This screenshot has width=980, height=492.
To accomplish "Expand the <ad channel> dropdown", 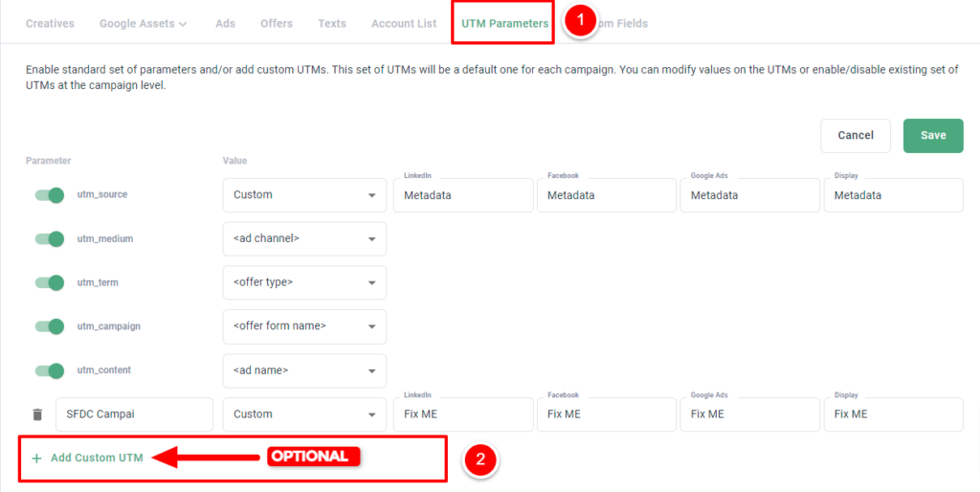I will coord(304,238).
